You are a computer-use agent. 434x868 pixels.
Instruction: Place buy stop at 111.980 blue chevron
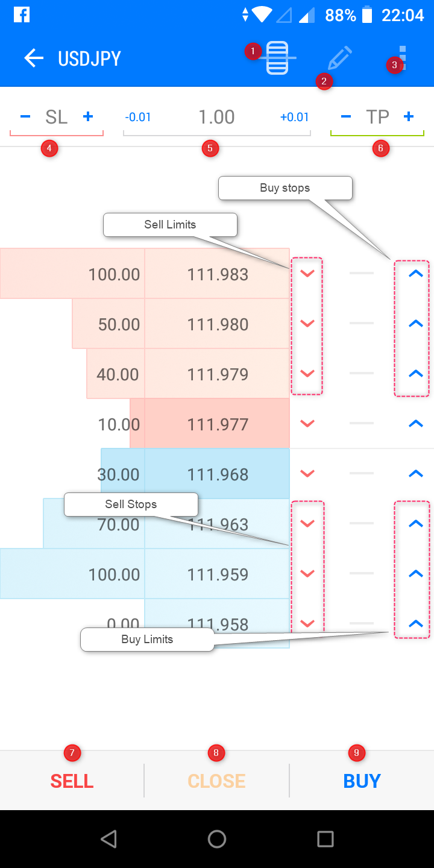(416, 324)
